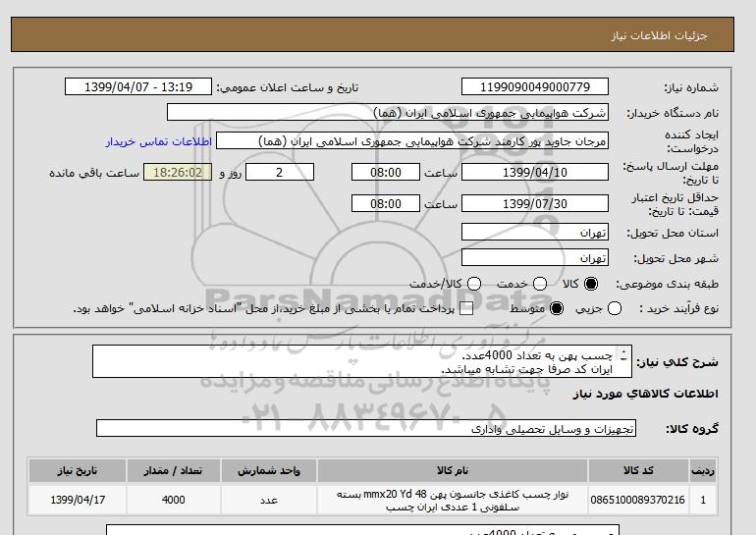Click the product code 0865100089370216 cell
This screenshot has width=756, height=535.
(638, 500)
